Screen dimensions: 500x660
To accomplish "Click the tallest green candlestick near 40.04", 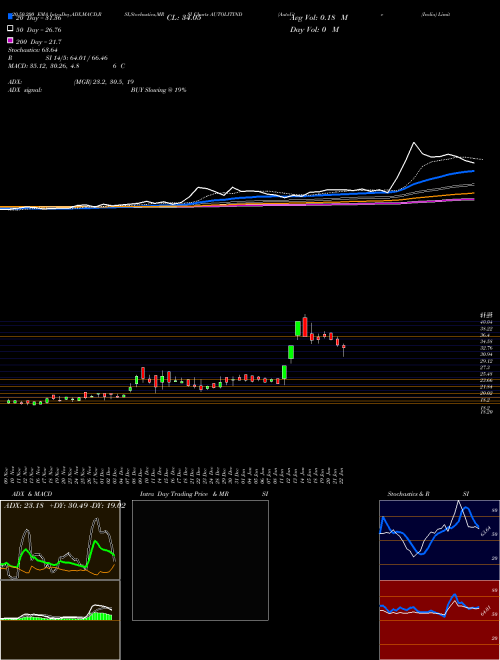I will [x=298, y=329].
